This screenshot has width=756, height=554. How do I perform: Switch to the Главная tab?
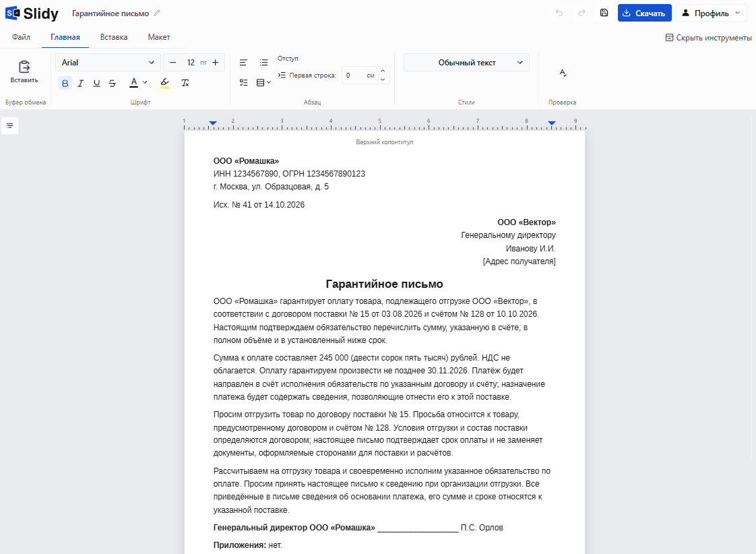pyautogui.click(x=65, y=37)
